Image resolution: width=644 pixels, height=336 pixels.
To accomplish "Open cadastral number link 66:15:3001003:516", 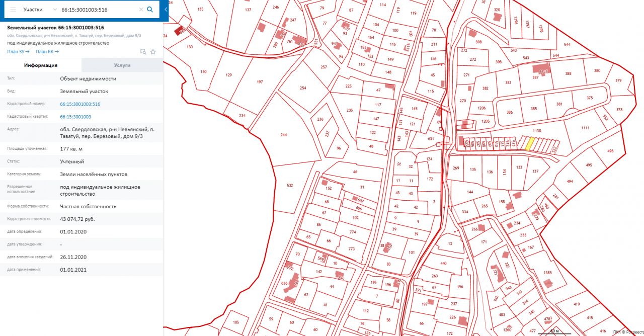I will pyautogui.click(x=80, y=104).
